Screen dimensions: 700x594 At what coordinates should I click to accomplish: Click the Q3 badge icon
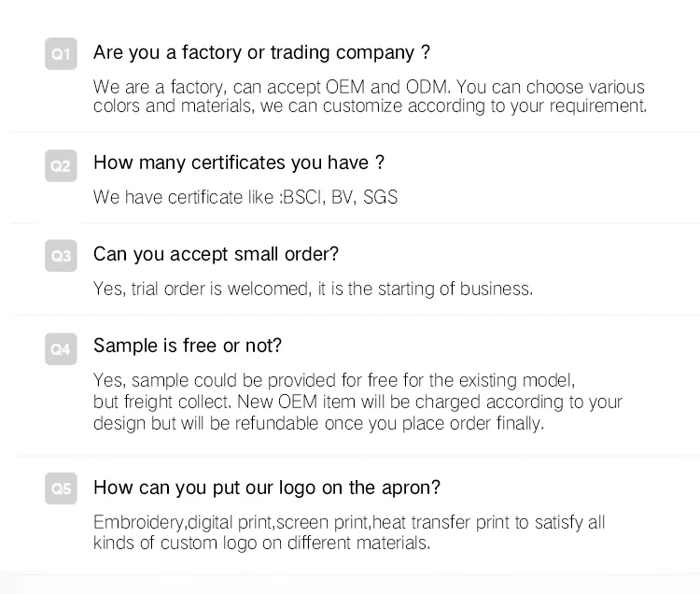61,256
